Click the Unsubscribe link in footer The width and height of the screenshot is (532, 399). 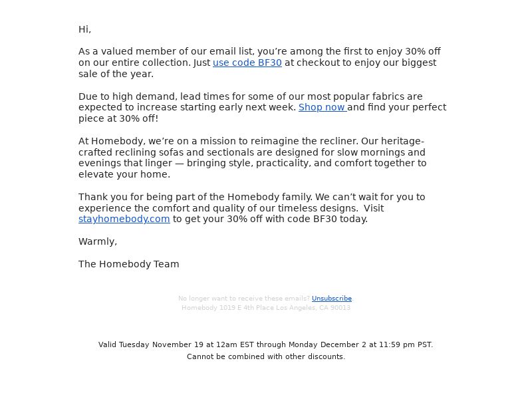click(331, 298)
